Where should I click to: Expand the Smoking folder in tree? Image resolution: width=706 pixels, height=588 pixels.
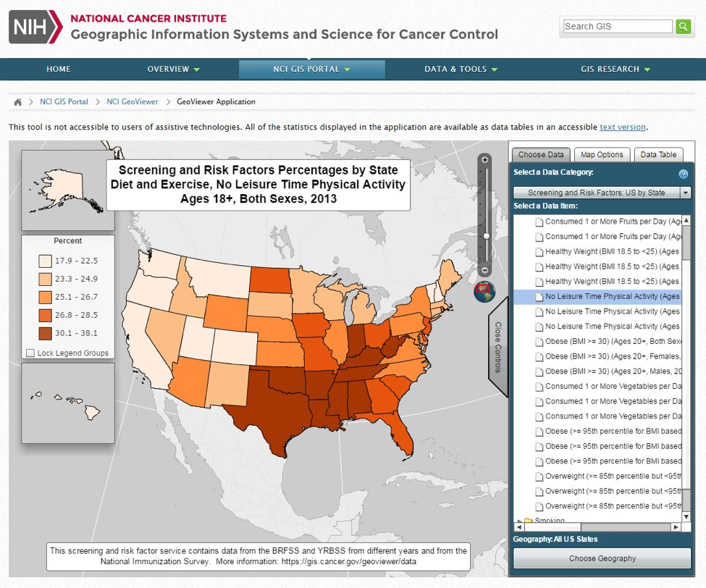click(518, 521)
